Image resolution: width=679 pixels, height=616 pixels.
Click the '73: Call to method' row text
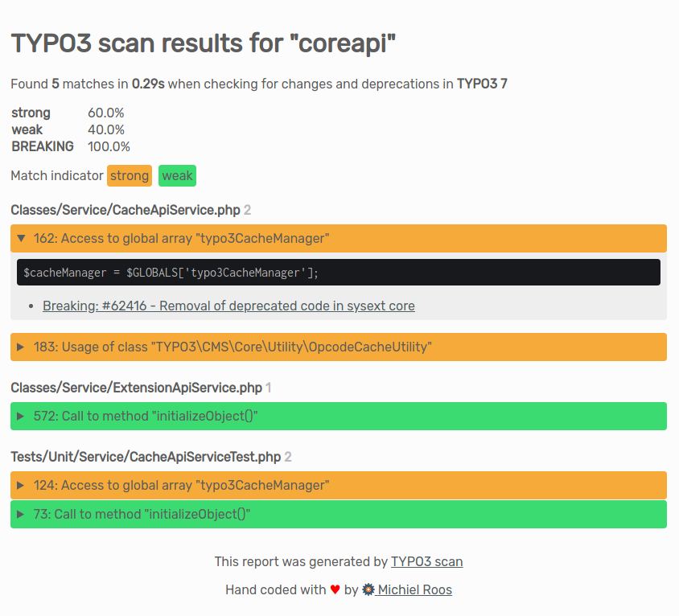coord(142,514)
